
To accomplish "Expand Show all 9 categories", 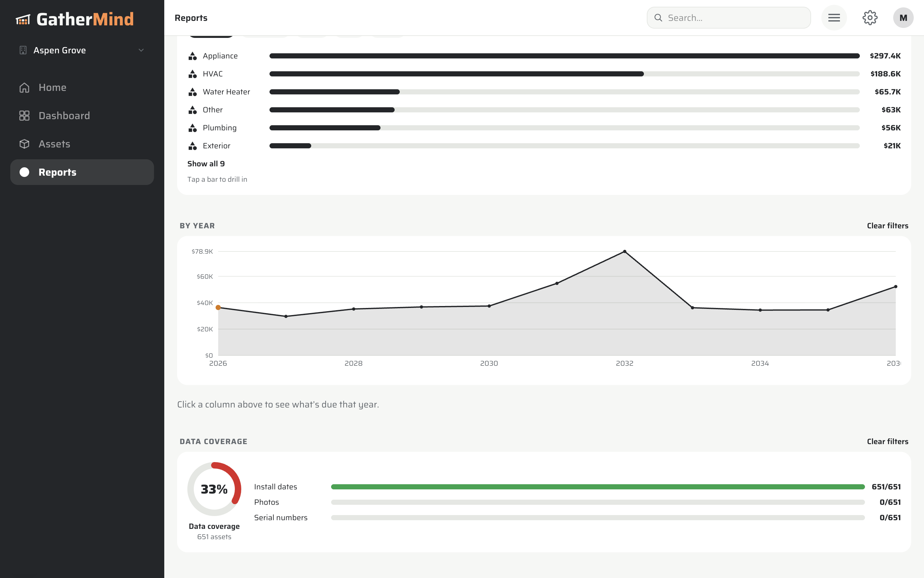I will (206, 164).
